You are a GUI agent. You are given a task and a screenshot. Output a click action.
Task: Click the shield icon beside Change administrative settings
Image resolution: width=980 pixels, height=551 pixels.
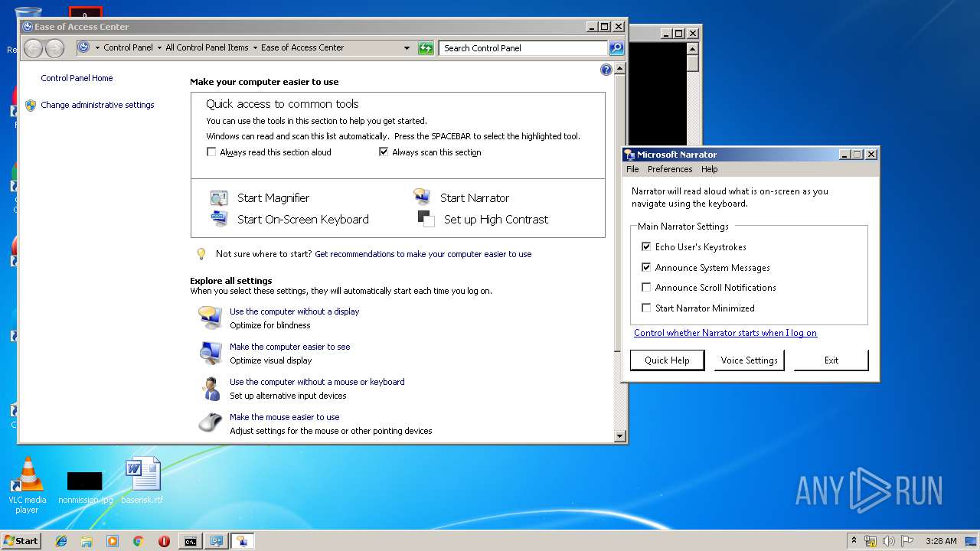point(31,106)
